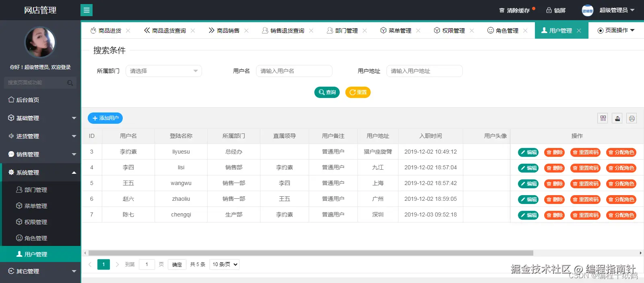
Task: Open 角色管理 in the sidebar
Action: [x=40, y=238]
